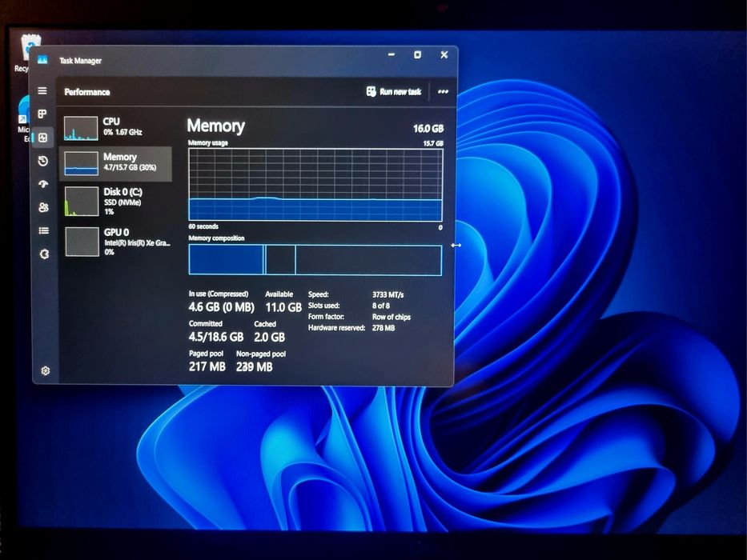
Task: Click the GPU 0 mini graph thumbnail
Action: coord(82,242)
